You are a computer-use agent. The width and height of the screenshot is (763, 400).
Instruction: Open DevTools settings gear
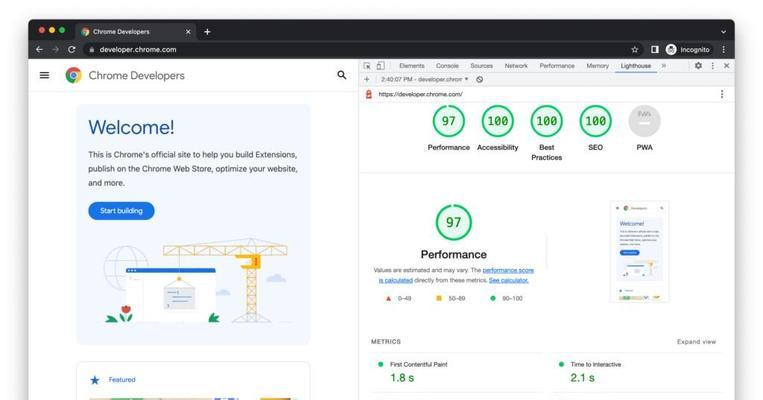click(x=698, y=66)
